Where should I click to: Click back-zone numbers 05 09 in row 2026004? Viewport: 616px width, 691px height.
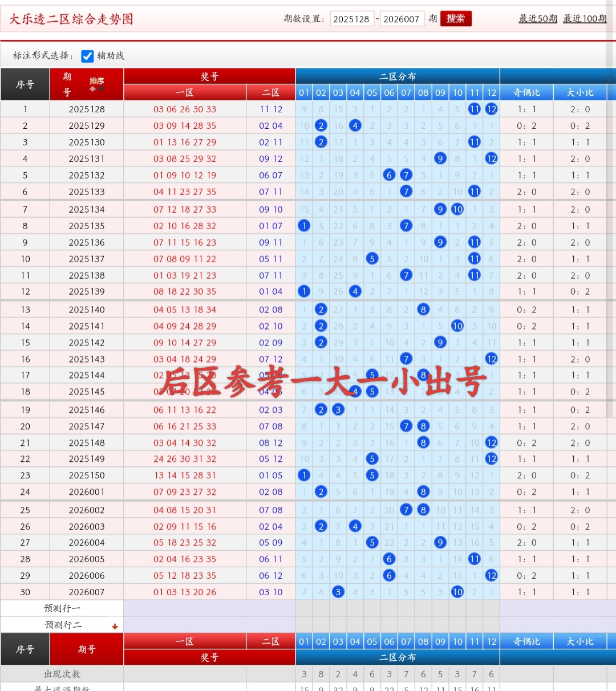(271, 542)
